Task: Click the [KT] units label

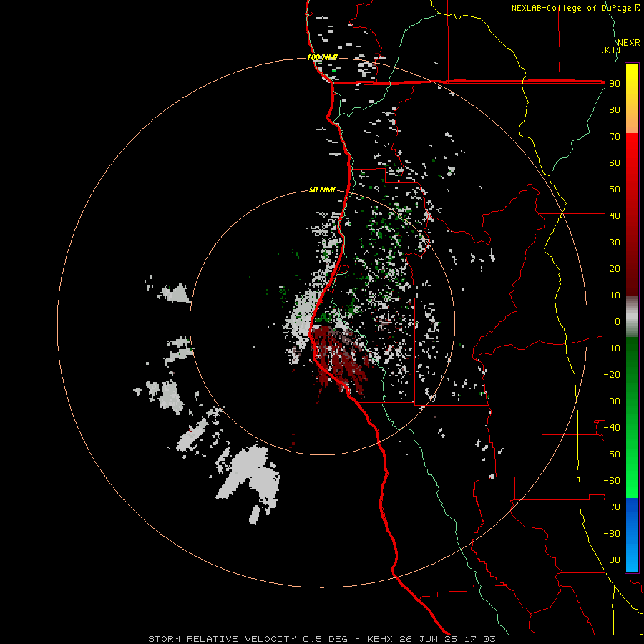Action: click(611, 49)
